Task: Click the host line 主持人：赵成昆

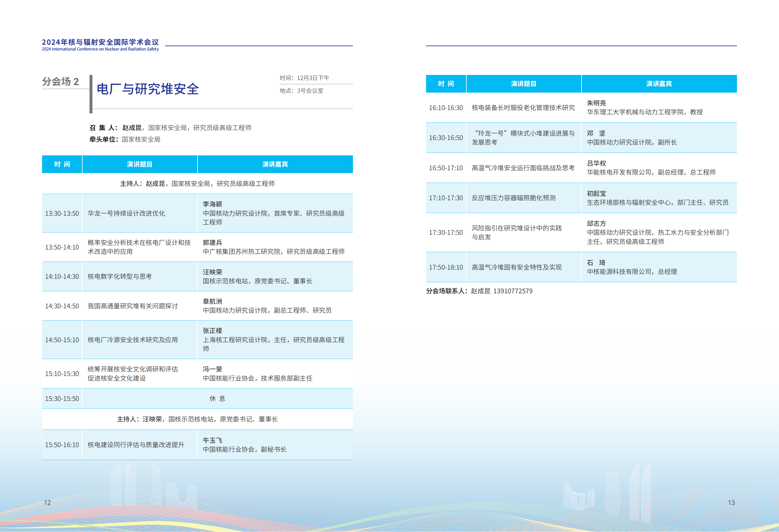Action: (x=197, y=184)
